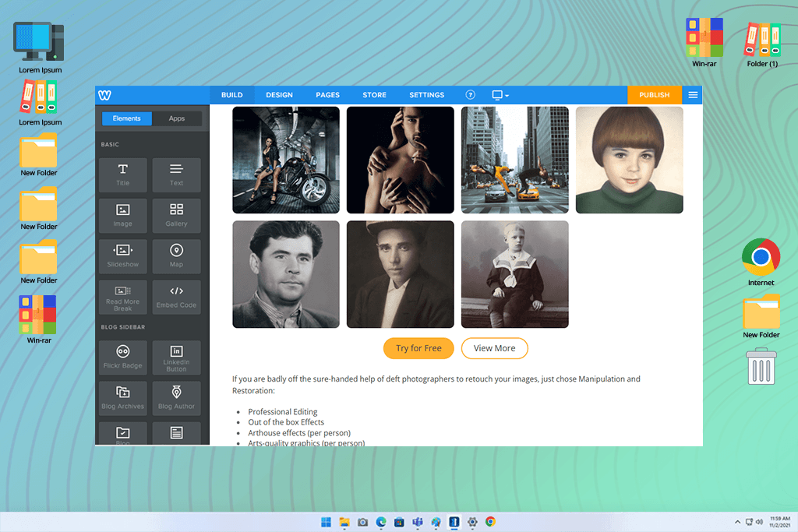Open Microsoft Teams from the taskbar

[418, 522]
